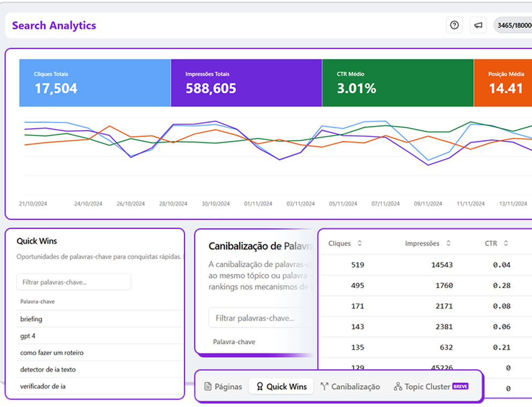This screenshot has width=532, height=407.
Task: Click the help question mark icon
Action: pos(454,25)
